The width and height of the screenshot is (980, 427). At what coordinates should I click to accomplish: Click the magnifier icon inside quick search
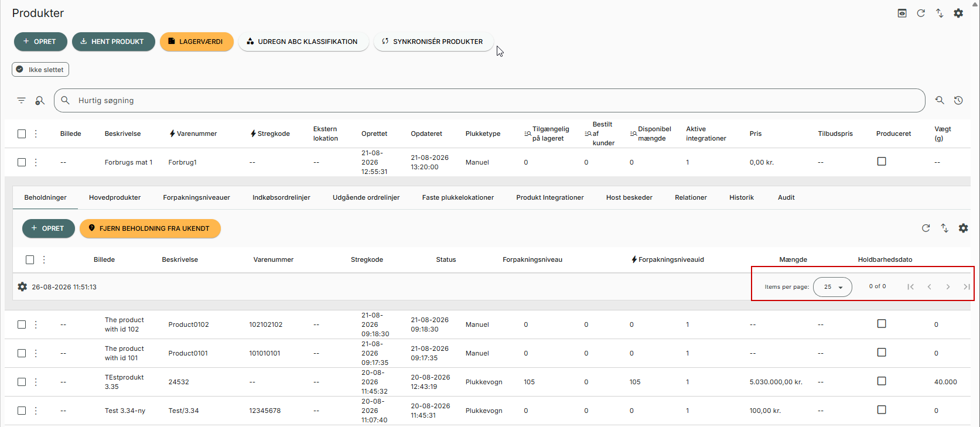pos(66,100)
